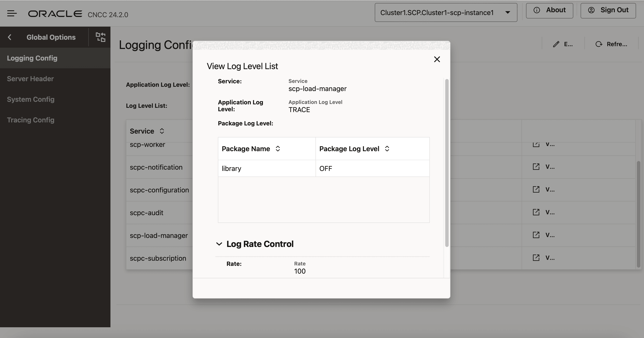Click the edit pencil icon in the toolbar
The height and width of the screenshot is (338, 644).
[x=555, y=44]
